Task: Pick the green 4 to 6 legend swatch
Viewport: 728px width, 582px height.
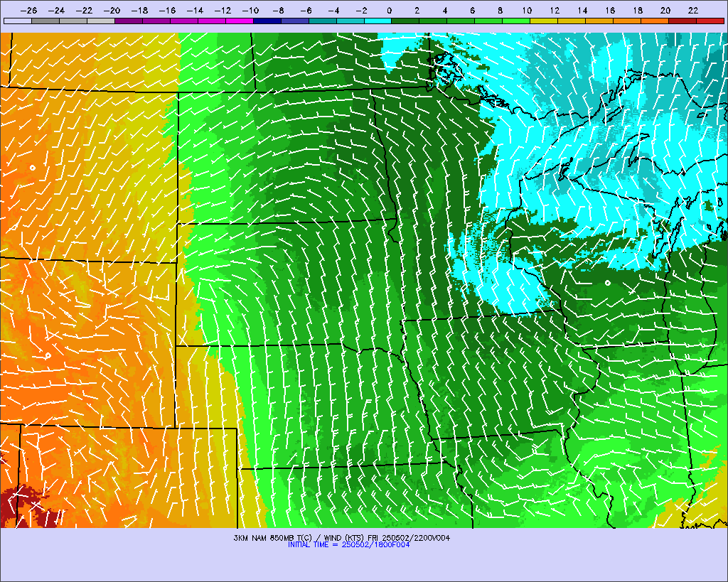Action: (461, 21)
